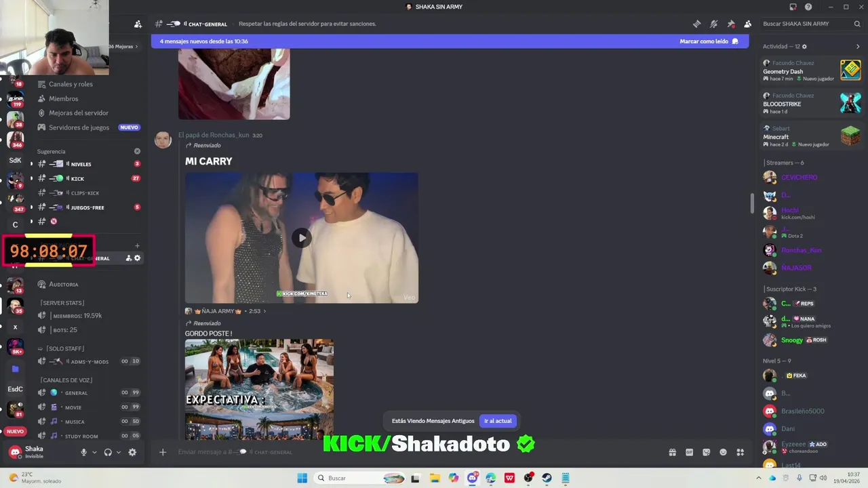This screenshot has height=488, width=868.
Task: Join the STUDY ROOM voice channel
Action: (x=88, y=436)
